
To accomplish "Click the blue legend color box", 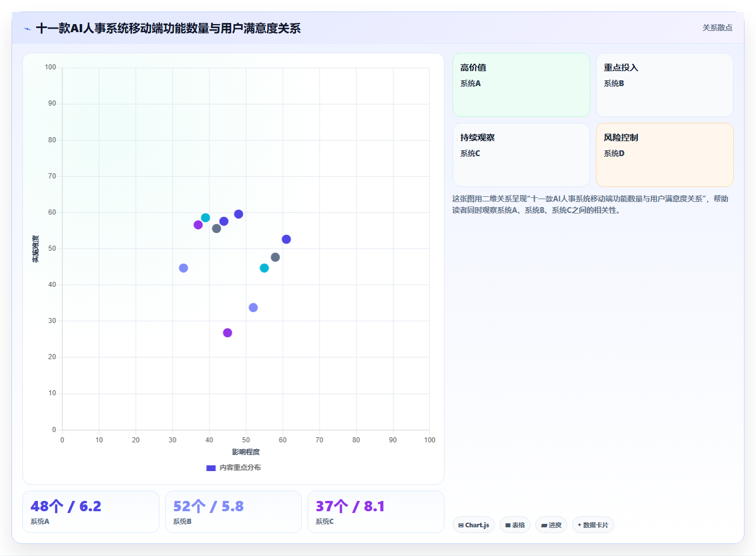I will [211, 468].
